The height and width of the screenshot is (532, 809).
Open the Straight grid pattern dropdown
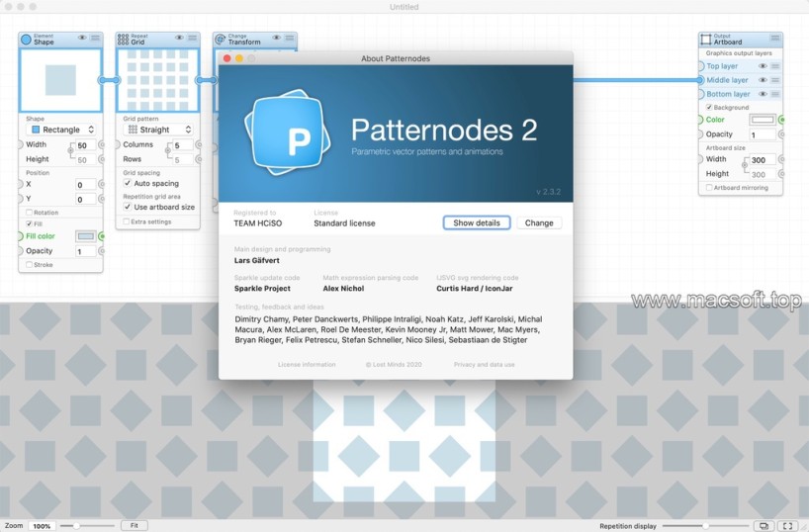tap(158, 130)
